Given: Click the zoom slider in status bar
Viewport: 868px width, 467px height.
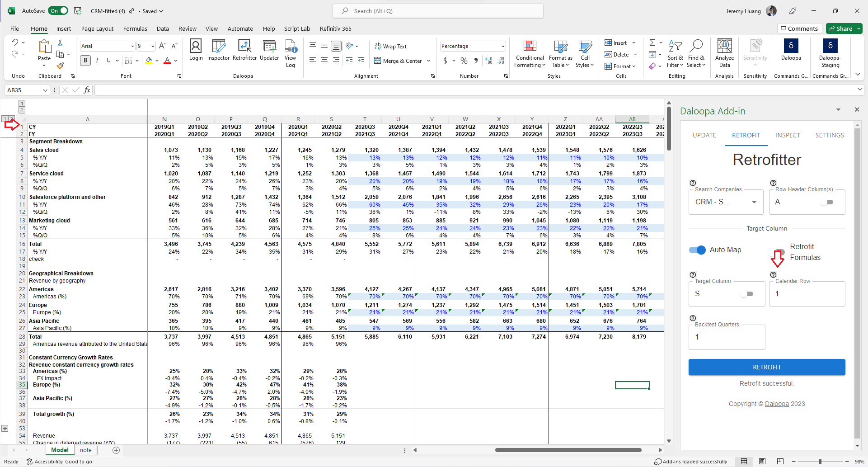Looking at the screenshot, I should (x=820, y=462).
